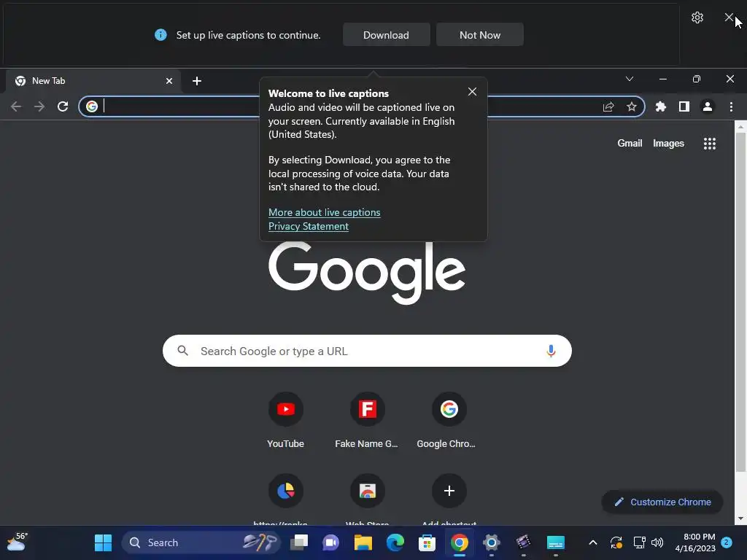Open the Chrome profile avatar
Image resolution: width=747 pixels, height=560 pixels.
[708, 106]
